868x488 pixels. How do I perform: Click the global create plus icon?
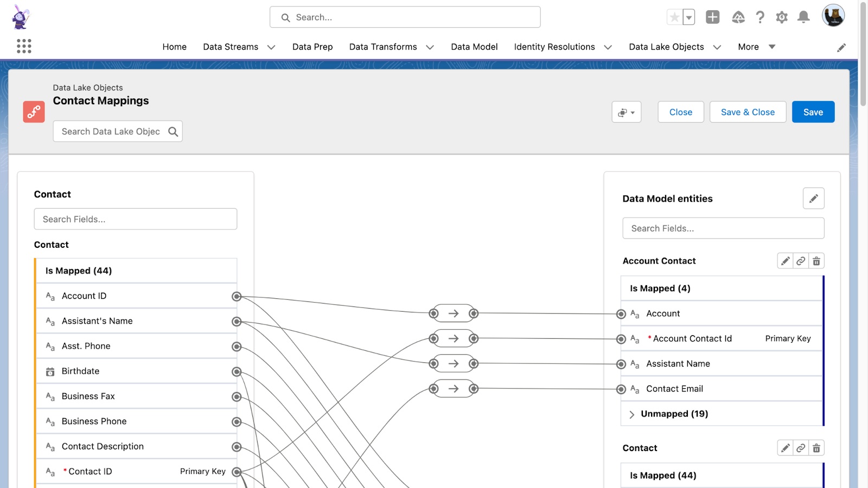(x=712, y=17)
